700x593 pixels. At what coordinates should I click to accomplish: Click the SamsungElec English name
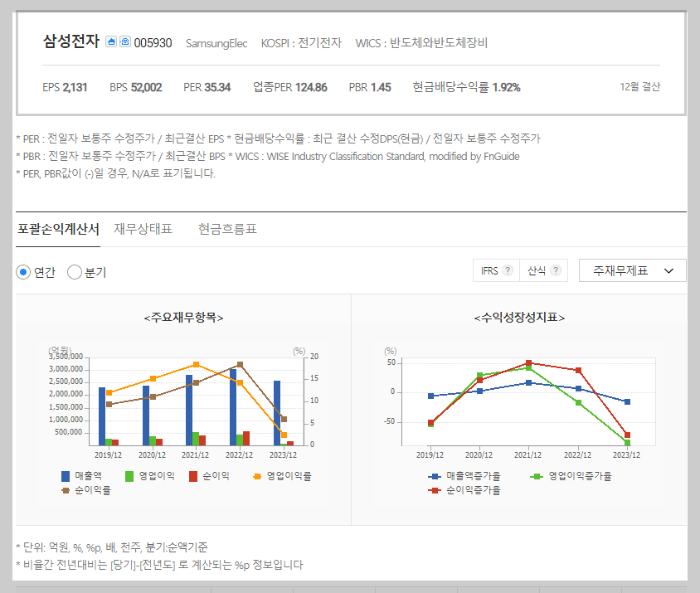tap(216, 43)
